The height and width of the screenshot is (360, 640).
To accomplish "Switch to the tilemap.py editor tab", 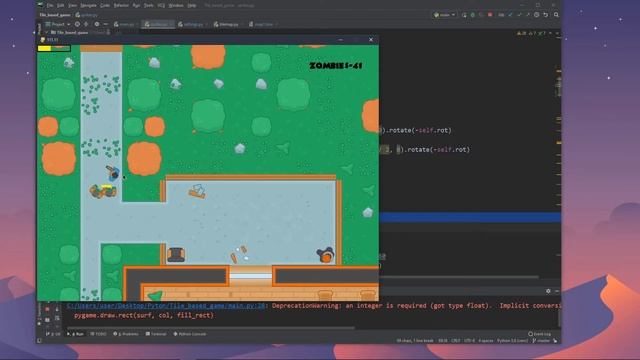I will point(228,24).
